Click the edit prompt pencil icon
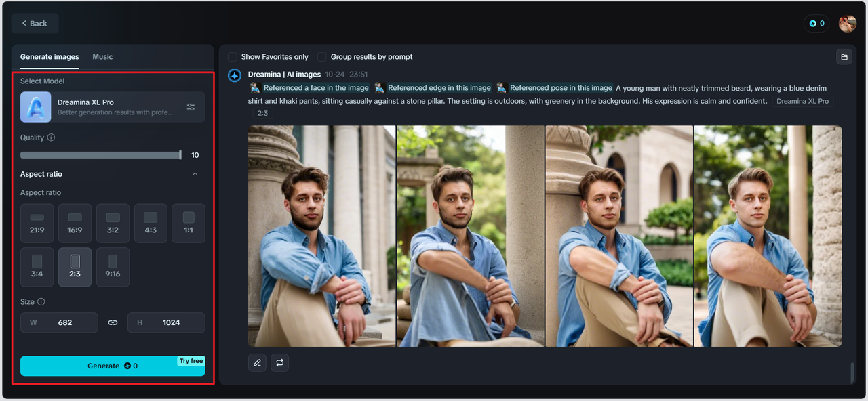This screenshot has width=868, height=401. coord(257,363)
